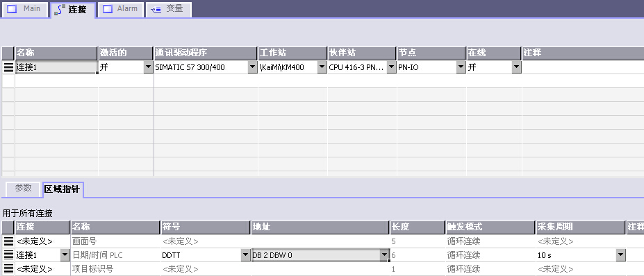
Task: Click <未定义> symbol cell of 画面号 row
Action: point(206,241)
